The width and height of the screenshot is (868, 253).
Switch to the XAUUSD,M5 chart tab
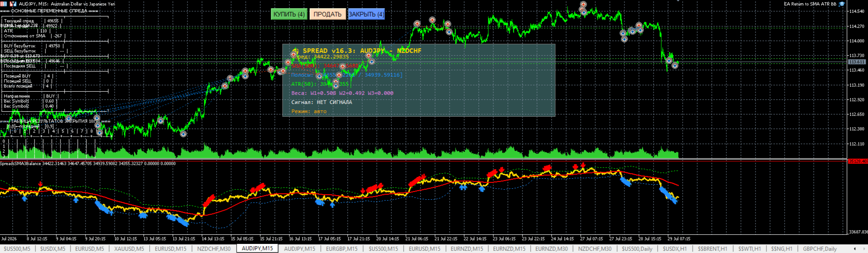(129, 249)
